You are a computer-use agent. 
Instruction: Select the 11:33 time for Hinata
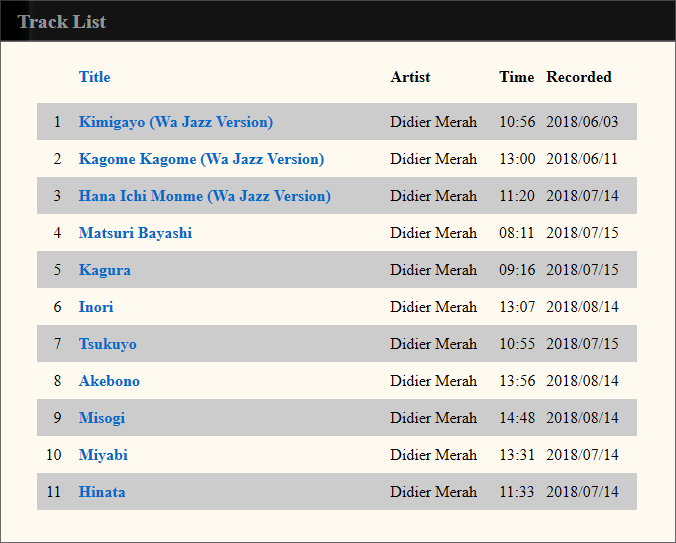coord(516,492)
